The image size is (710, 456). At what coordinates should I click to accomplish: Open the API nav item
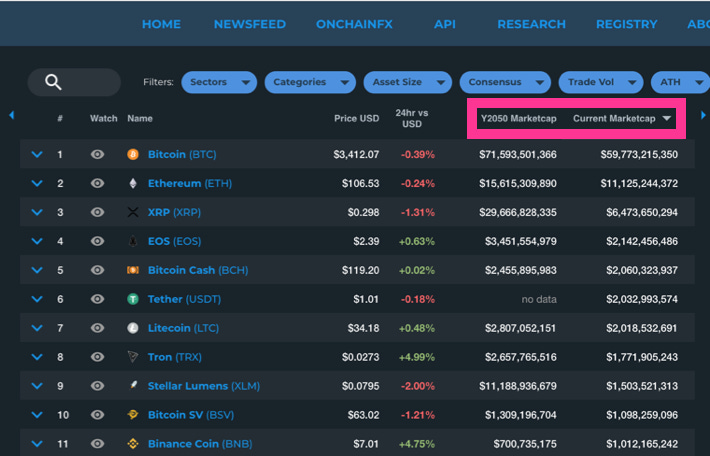pos(445,24)
